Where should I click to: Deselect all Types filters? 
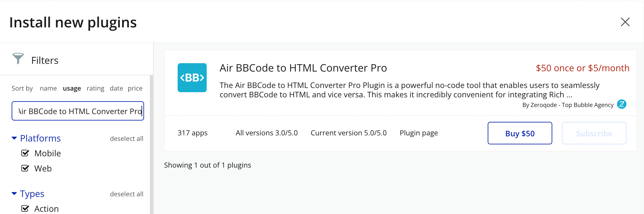(126, 194)
